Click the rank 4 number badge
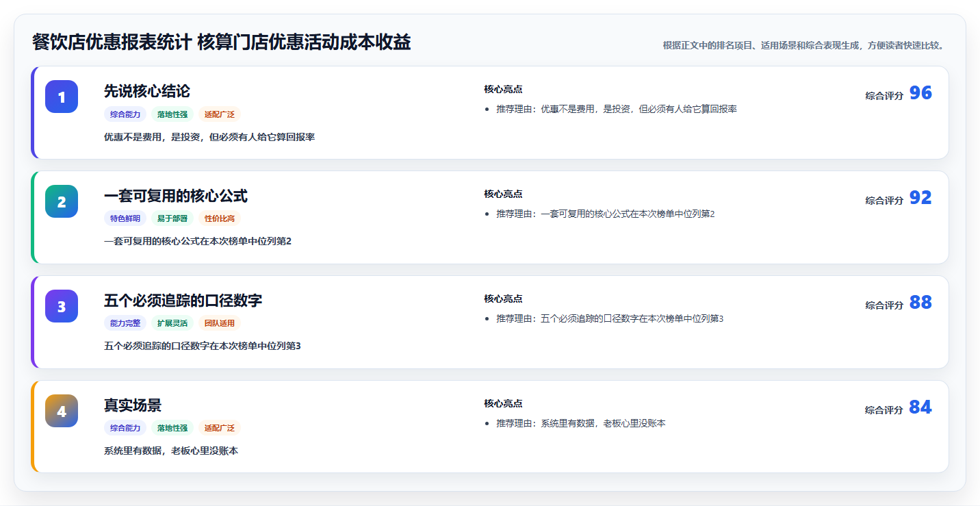Screen dimensions: 980x506 click(x=62, y=411)
